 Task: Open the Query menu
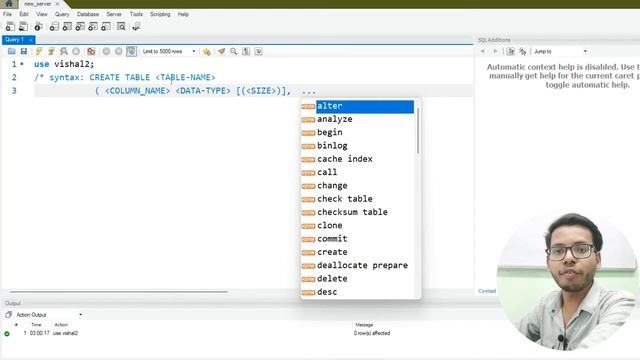click(62, 14)
